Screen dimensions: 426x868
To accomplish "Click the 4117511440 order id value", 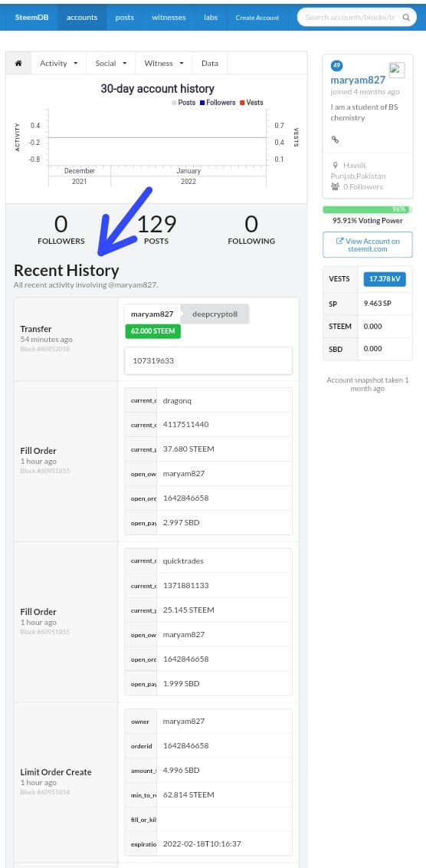I will tap(186, 425).
